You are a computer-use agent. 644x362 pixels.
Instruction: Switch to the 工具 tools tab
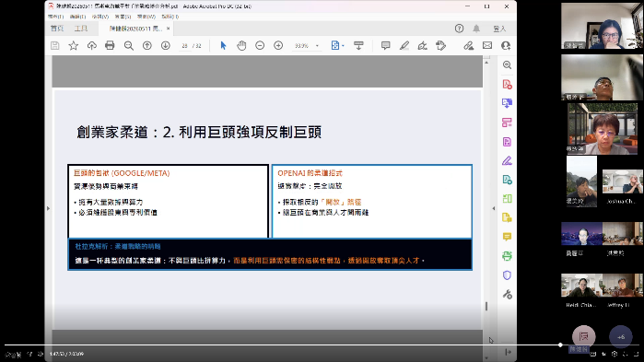[81, 29]
